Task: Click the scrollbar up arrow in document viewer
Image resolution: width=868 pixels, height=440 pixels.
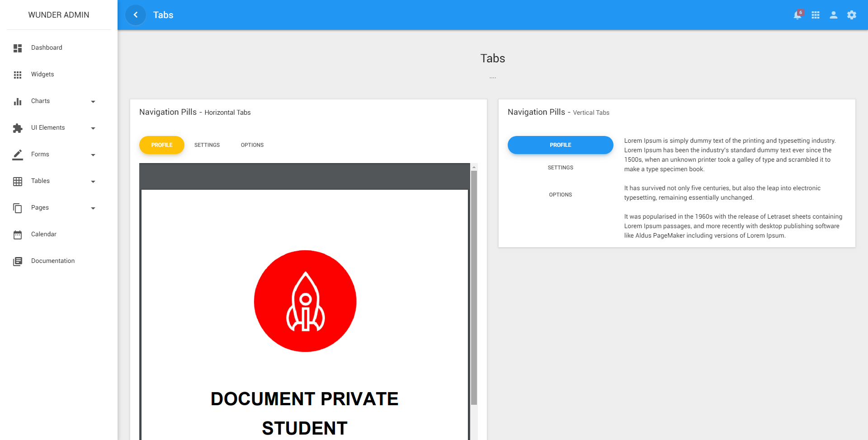Action: click(474, 167)
